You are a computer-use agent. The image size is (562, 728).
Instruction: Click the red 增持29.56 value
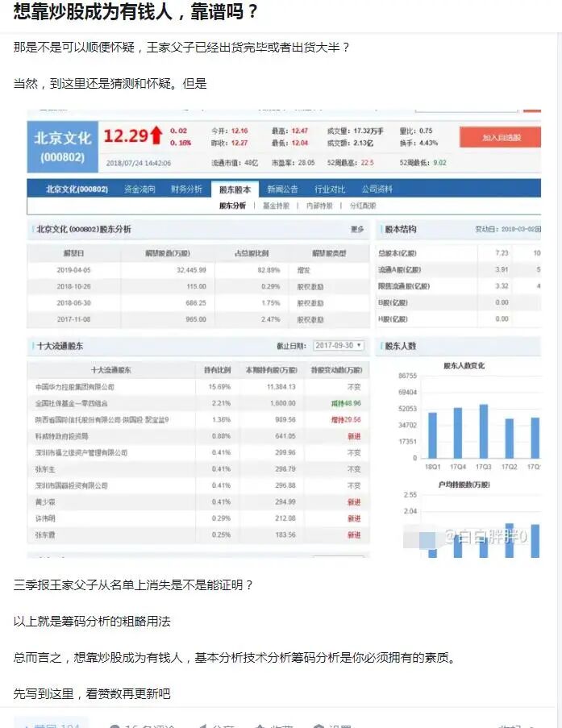coord(346,420)
